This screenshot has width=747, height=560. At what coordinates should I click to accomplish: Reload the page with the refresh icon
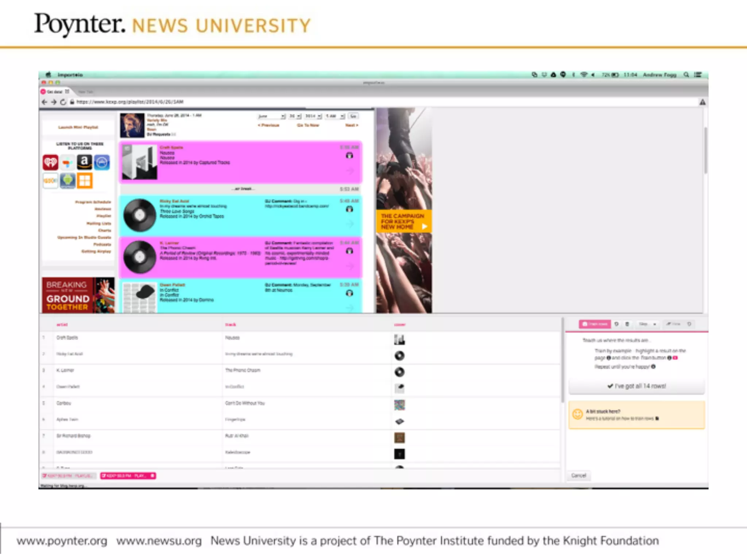tap(63, 102)
